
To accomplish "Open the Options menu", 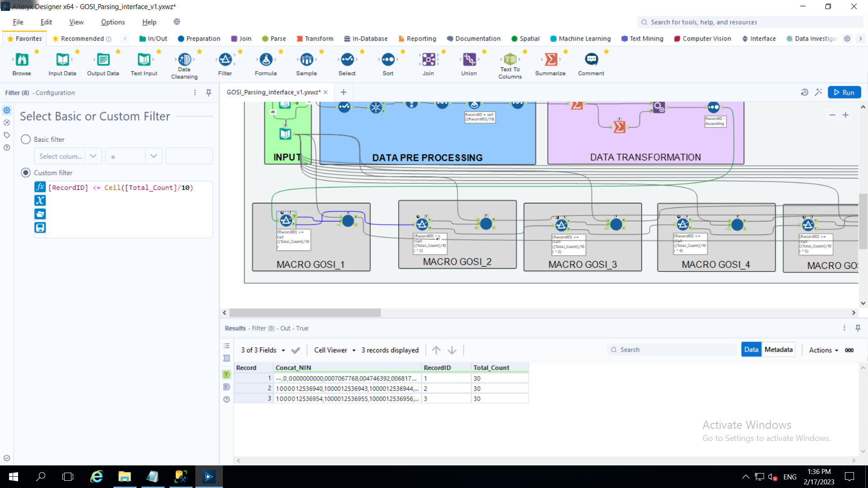I will [113, 22].
